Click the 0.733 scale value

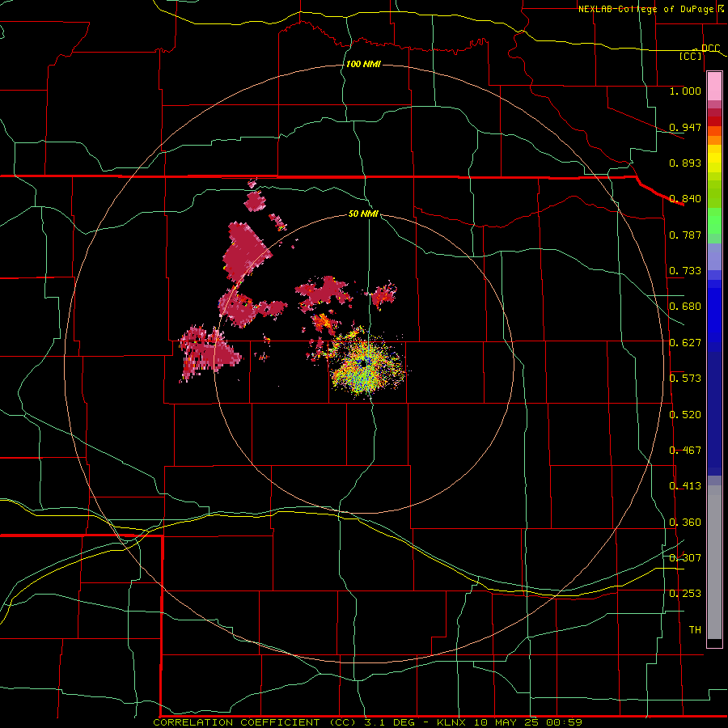coord(685,271)
